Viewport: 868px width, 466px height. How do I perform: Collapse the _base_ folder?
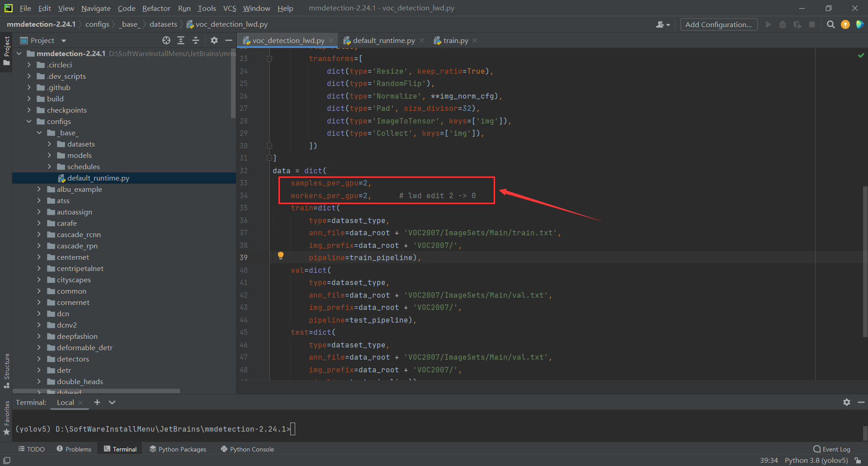pyautogui.click(x=39, y=133)
